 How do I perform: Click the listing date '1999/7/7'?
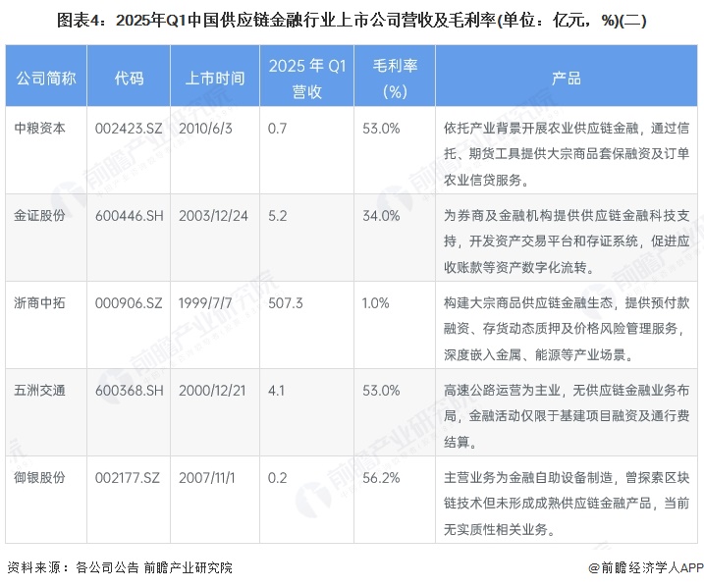tap(205, 303)
